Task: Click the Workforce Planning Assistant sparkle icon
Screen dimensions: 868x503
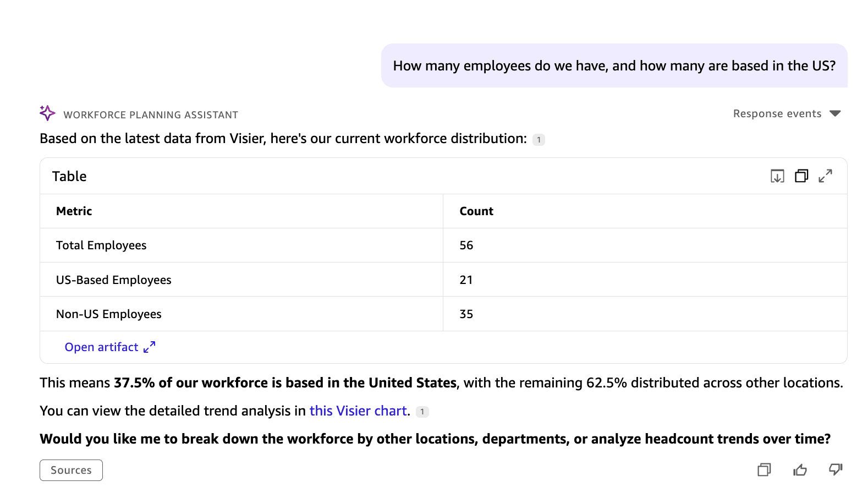Action: (x=47, y=113)
